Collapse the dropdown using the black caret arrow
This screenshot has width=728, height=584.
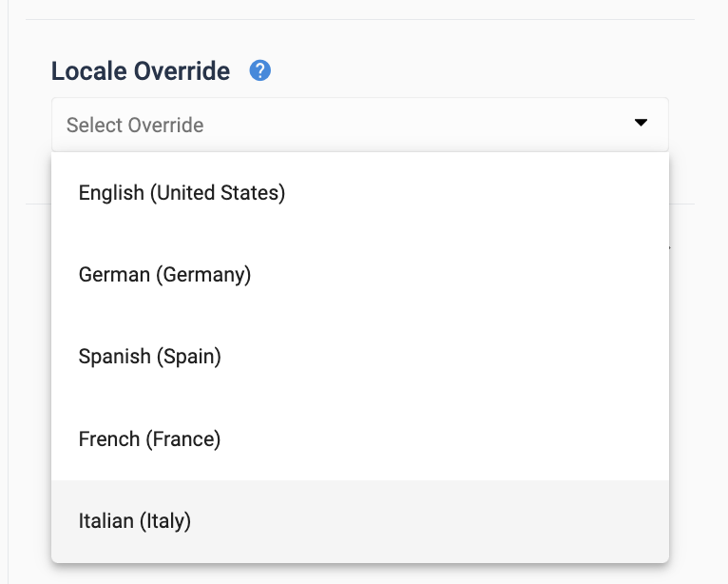(x=641, y=123)
